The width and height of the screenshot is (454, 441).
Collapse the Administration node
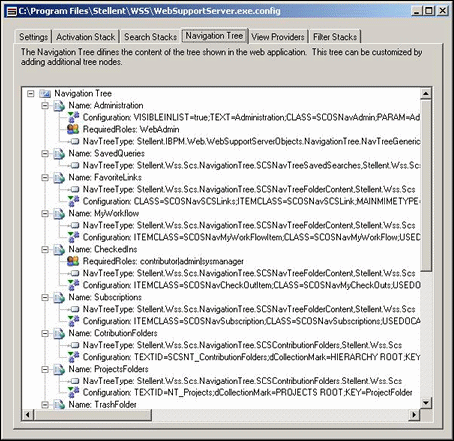[x=45, y=106]
